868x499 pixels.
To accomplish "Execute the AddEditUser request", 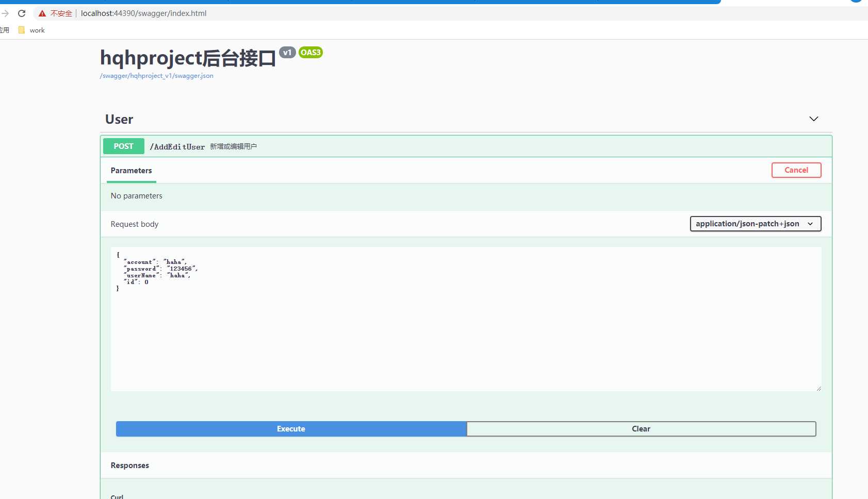I will coord(291,429).
